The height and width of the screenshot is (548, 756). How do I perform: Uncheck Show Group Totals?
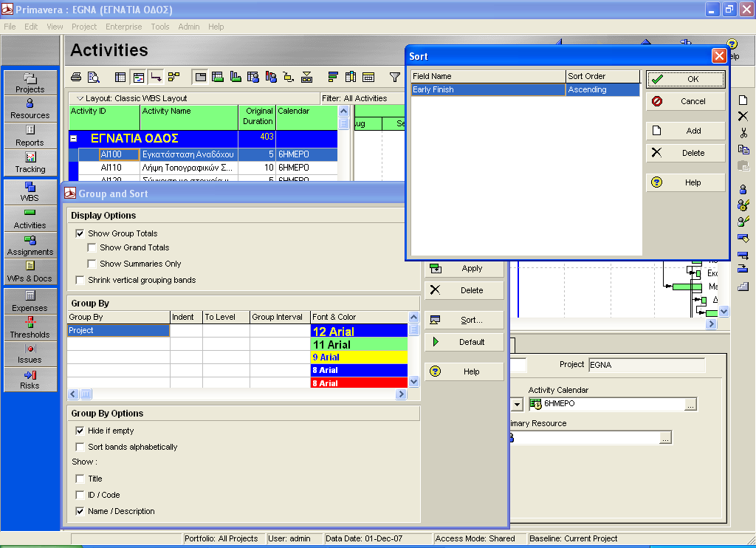[x=80, y=233]
